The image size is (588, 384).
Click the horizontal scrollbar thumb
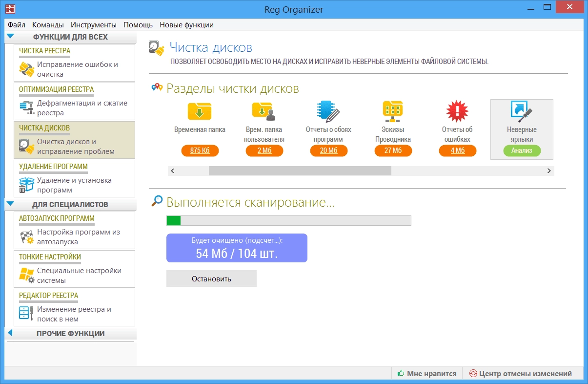(x=300, y=171)
